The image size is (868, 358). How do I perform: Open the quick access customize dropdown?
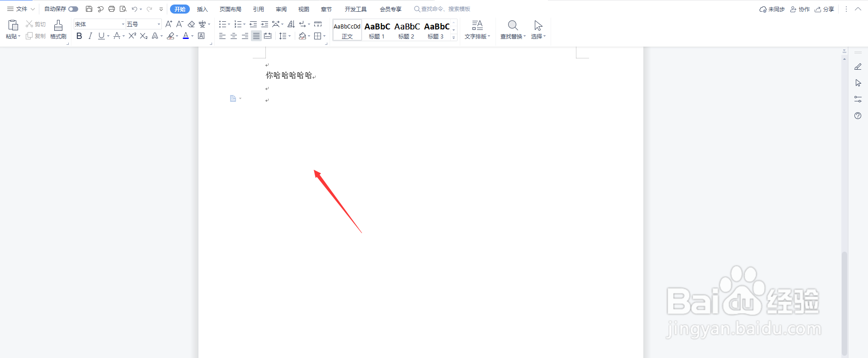(161, 9)
